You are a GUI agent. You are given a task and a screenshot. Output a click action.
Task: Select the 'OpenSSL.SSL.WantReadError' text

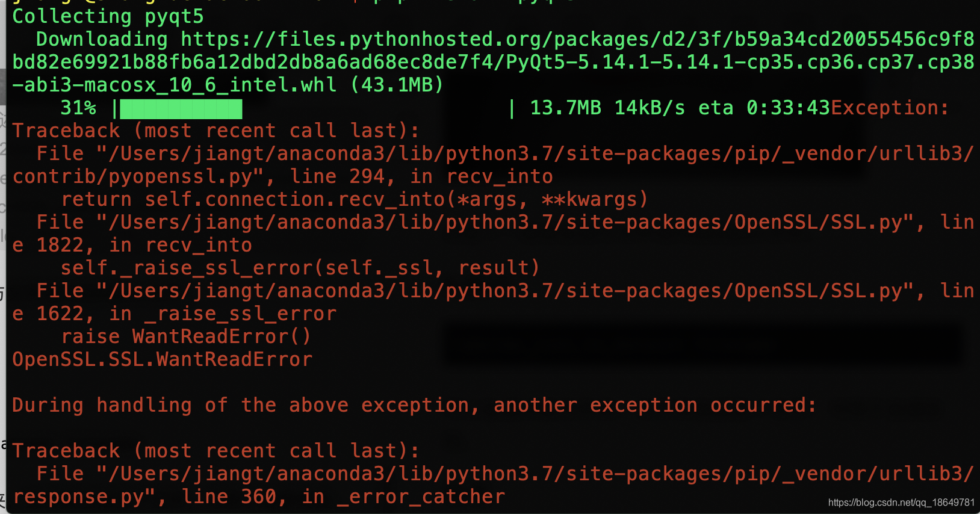tap(163, 359)
